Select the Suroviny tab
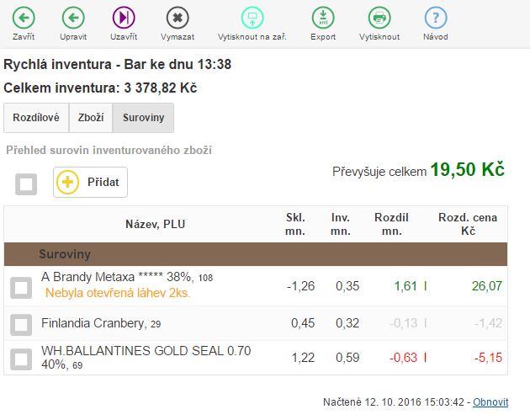The height and width of the screenshot is (420, 530). (143, 118)
